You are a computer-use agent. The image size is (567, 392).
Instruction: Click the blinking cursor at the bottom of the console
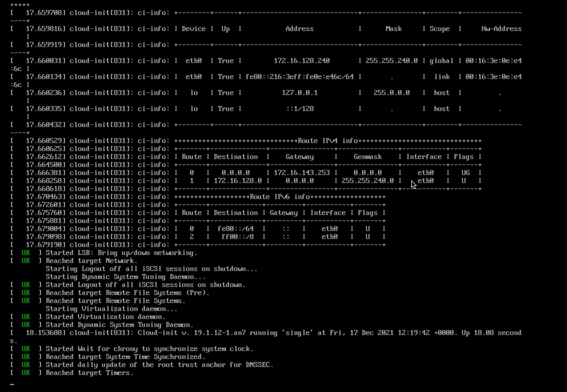pos(12,384)
